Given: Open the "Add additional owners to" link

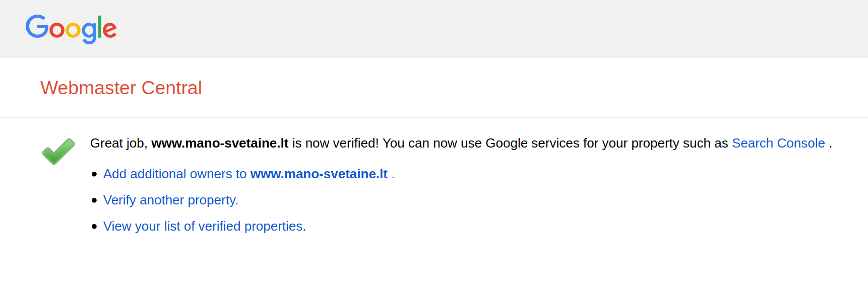Looking at the screenshot, I should point(174,174).
